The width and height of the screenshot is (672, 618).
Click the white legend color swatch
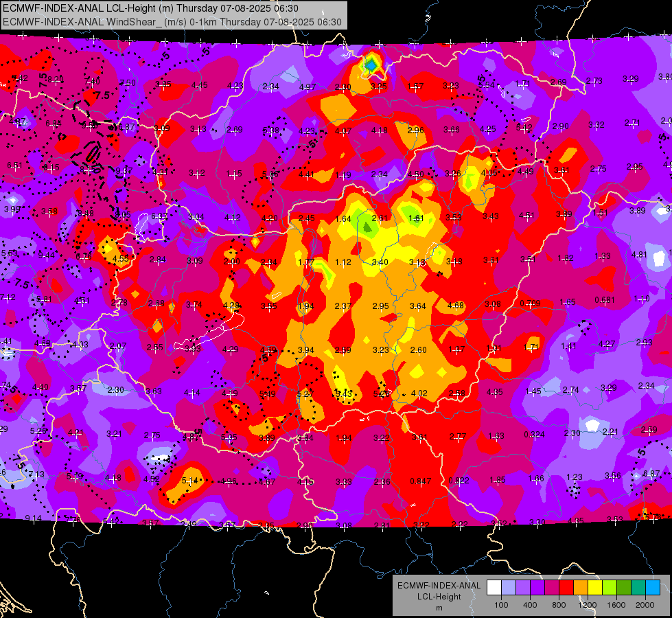click(x=494, y=588)
